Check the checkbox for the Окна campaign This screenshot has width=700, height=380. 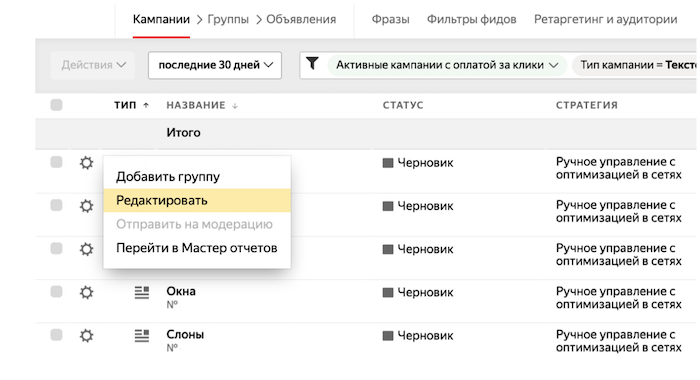click(56, 292)
